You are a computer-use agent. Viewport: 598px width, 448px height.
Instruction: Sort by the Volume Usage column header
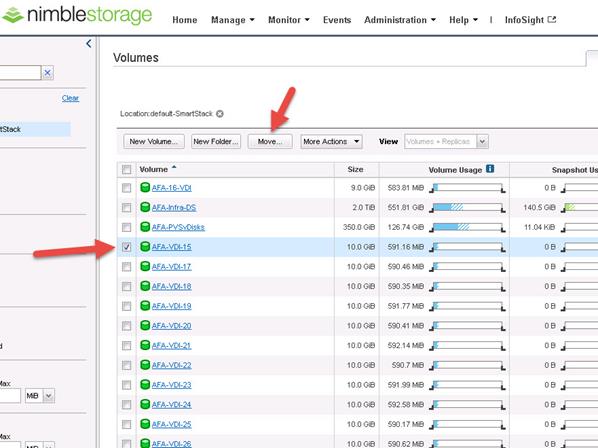tap(455, 170)
